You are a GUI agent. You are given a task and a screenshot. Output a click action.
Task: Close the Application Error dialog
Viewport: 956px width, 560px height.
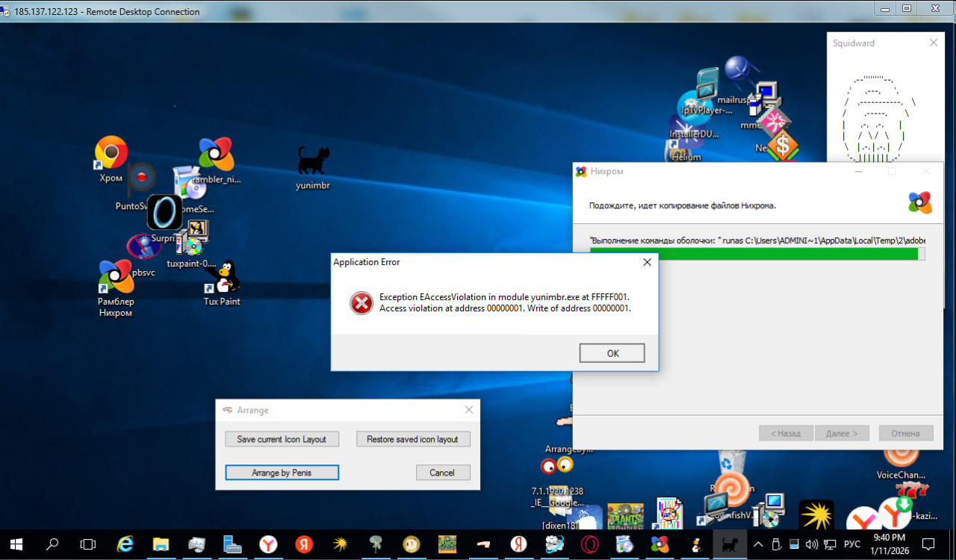pos(647,262)
